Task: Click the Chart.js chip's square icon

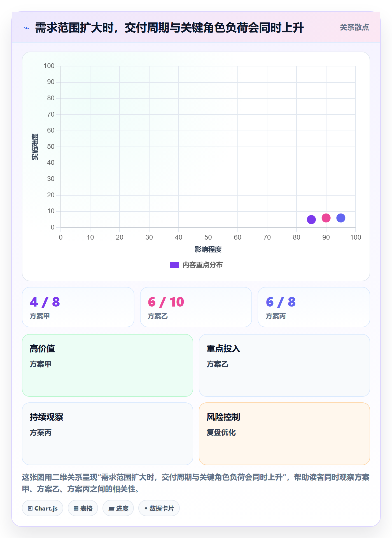Action: (x=30, y=508)
